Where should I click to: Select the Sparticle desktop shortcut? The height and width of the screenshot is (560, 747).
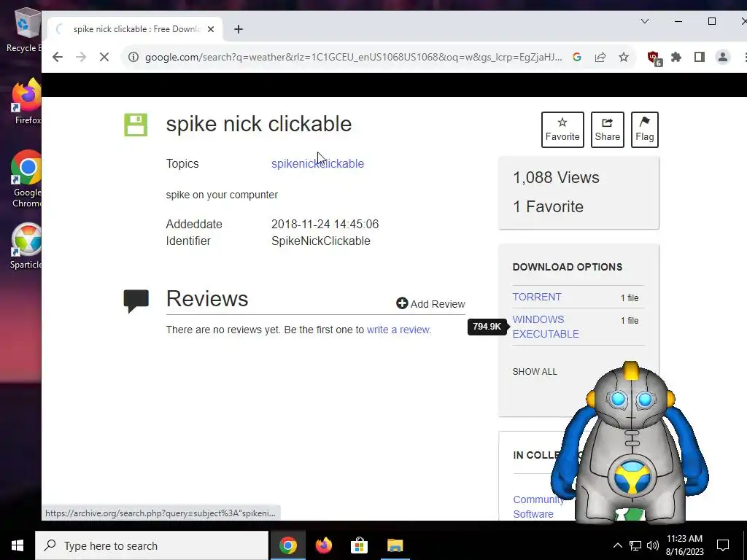point(27,246)
